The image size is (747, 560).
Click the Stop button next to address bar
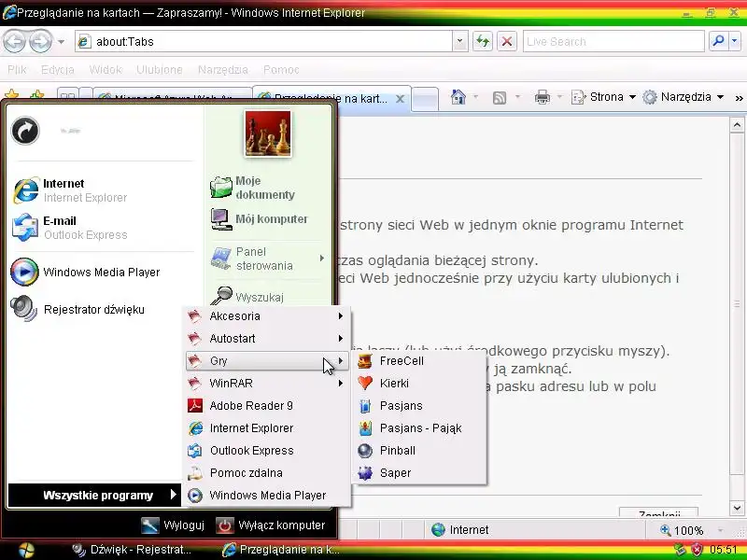507,41
